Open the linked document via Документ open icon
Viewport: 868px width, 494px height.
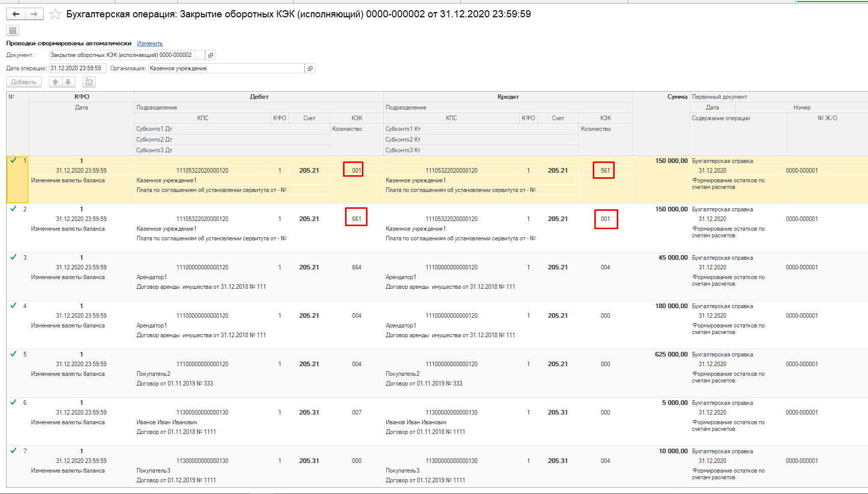(211, 55)
